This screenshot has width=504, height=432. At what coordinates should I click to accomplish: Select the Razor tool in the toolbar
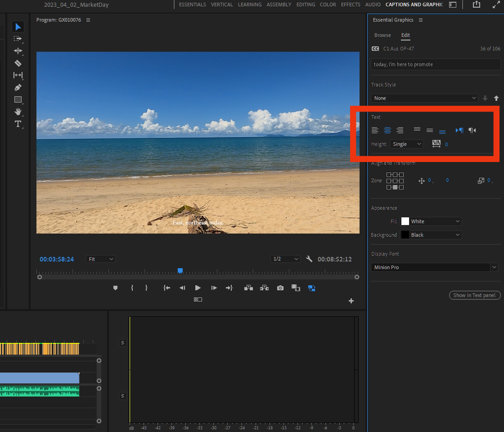coord(18,63)
